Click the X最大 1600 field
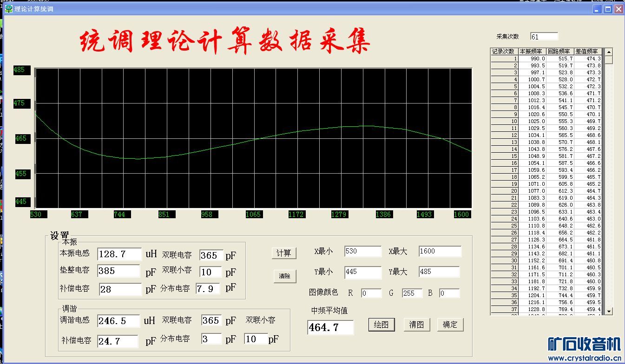This screenshot has height=364, width=625. [440, 251]
